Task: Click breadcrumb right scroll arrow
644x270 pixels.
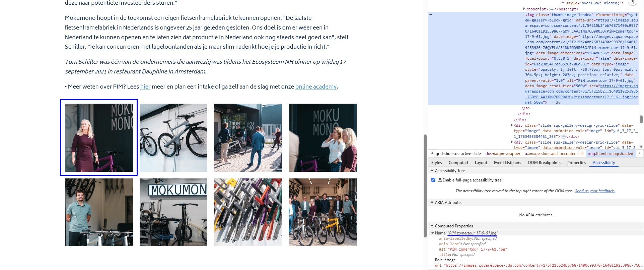Action: click(x=640, y=154)
